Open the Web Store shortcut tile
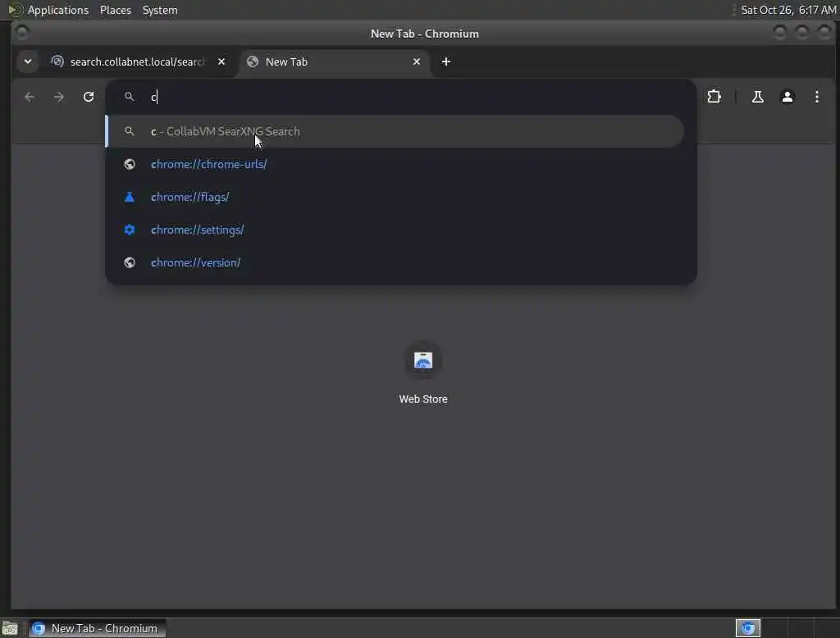 tap(422, 372)
